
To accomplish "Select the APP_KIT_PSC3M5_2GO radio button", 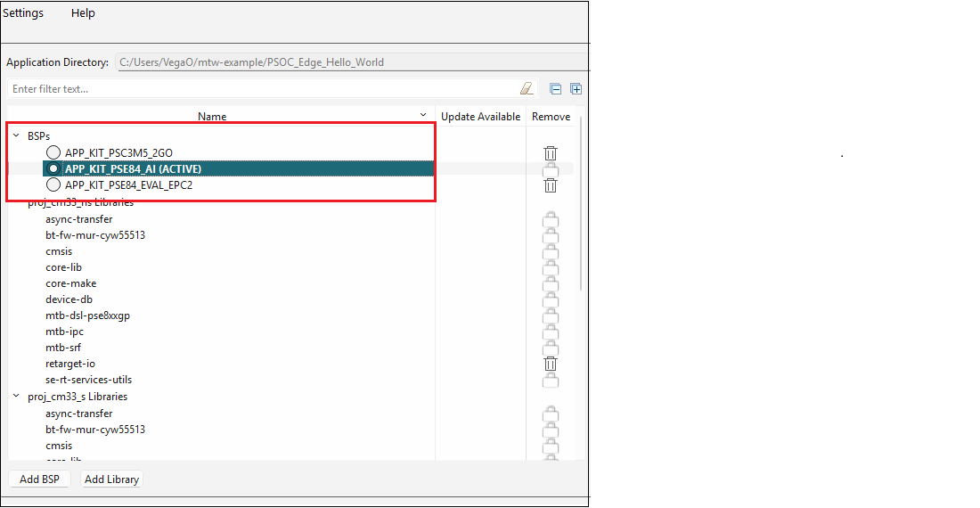I will 53,153.
